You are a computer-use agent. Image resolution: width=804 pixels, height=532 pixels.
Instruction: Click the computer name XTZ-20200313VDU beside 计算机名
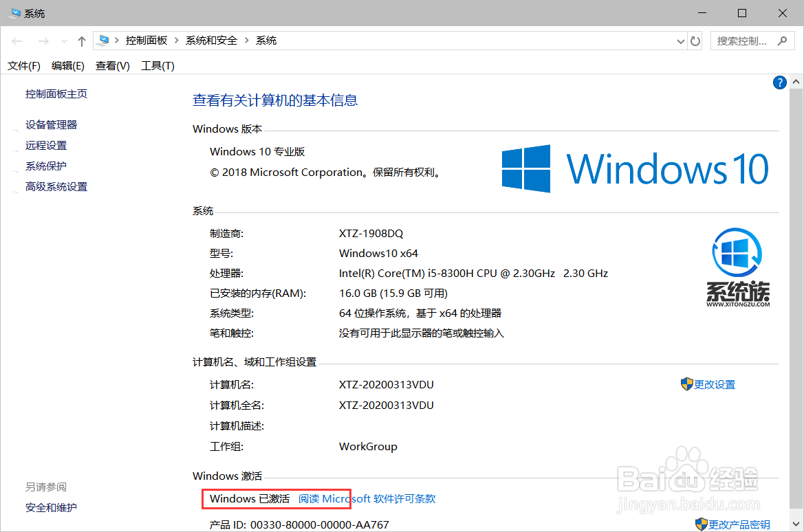pos(386,384)
